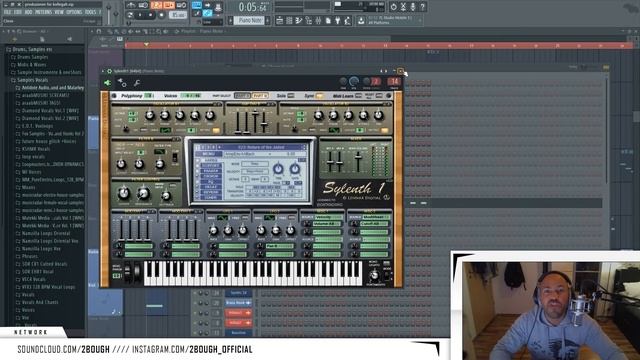The width and height of the screenshot is (640, 360).
Task: Click the Sylenth1 wrapper wrench icon
Action: pyautogui.click(x=137, y=83)
